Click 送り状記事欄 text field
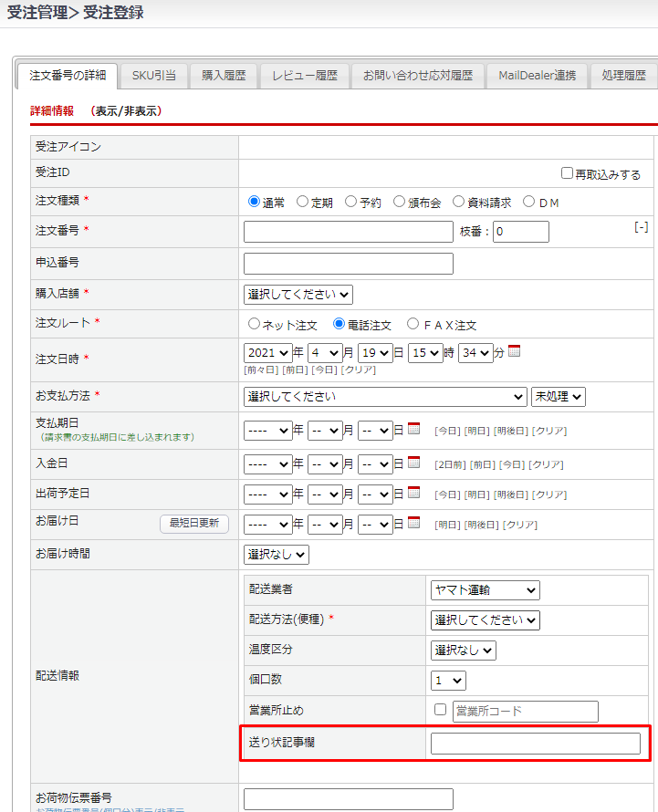 tap(535, 744)
